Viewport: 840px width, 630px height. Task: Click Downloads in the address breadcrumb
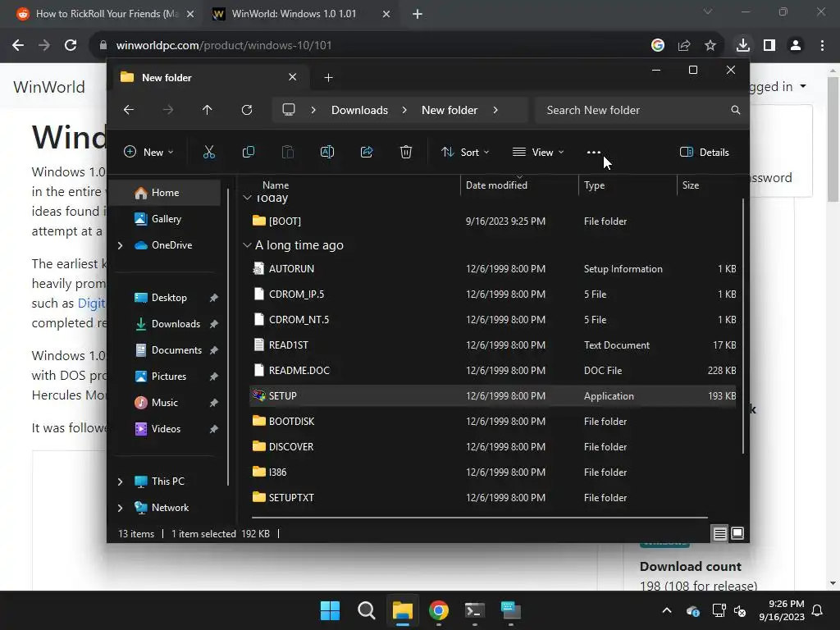pyautogui.click(x=359, y=110)
